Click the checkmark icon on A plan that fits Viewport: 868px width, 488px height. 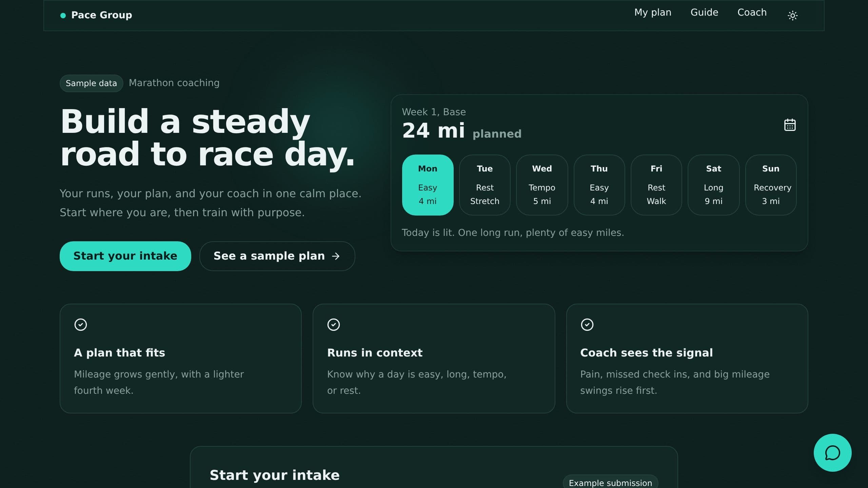(x=81, y=325)
